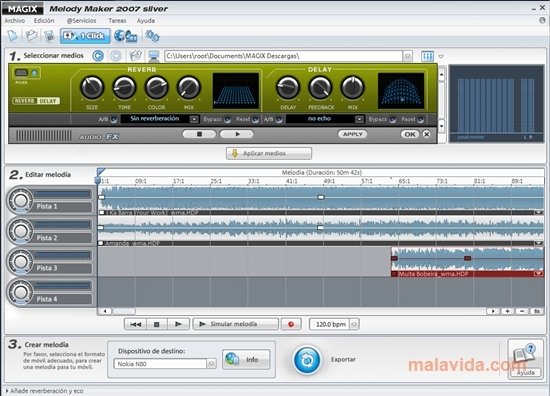
Task: Click the media view options icon
Action: tap(427, 56)
